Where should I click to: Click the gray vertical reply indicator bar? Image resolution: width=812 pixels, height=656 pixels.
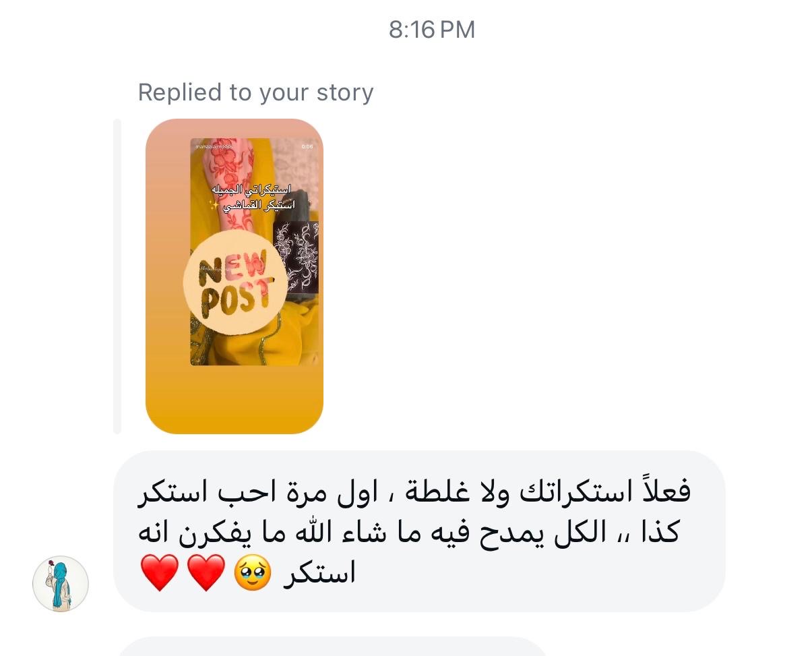click(x=117, y=276)
